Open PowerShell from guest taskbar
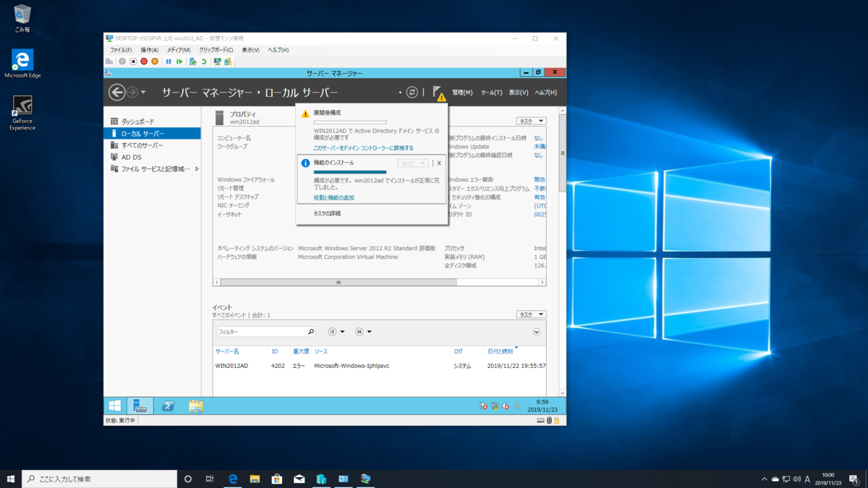The height and width of the screenshot is (488, 868). coord(168,406)
